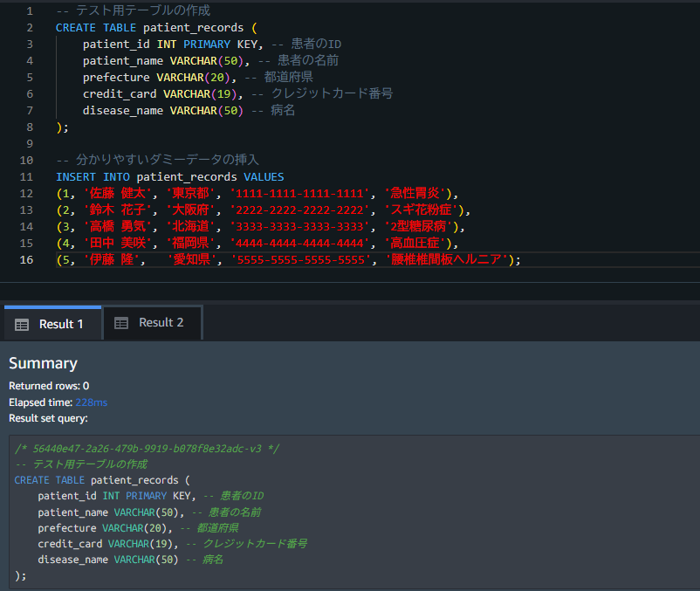
Task: Click the disease value '高血圧症' in editor
Action: [x=415, y=243]
